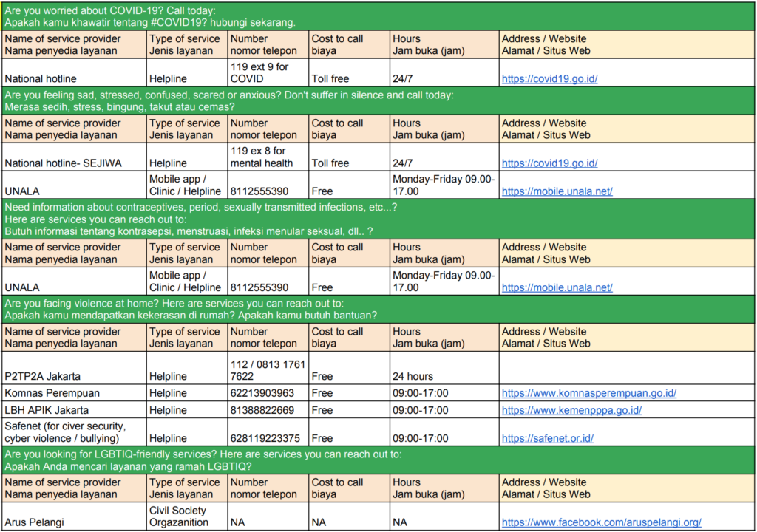Select the '119 ext 9 for COVID' number cell
Screen dimensions: 757x532
tap(268, 73)
